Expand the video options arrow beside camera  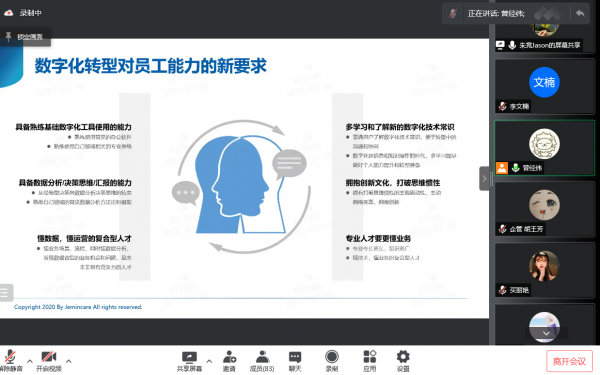[68, 361]
